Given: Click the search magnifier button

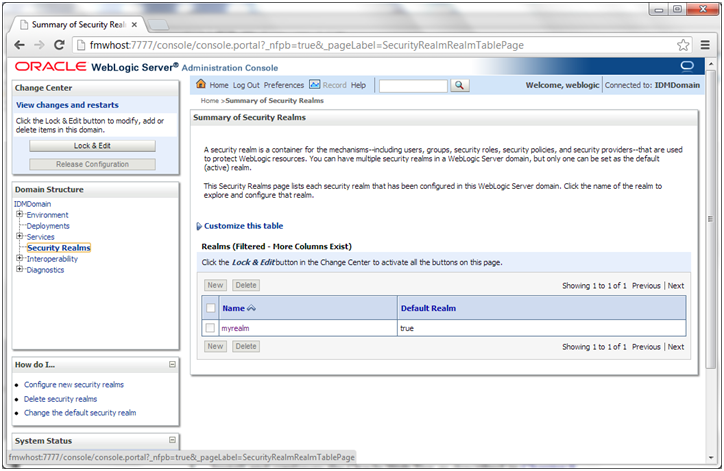Looking at the screenshot, I should pyautogui.click(x=459, y=85).
